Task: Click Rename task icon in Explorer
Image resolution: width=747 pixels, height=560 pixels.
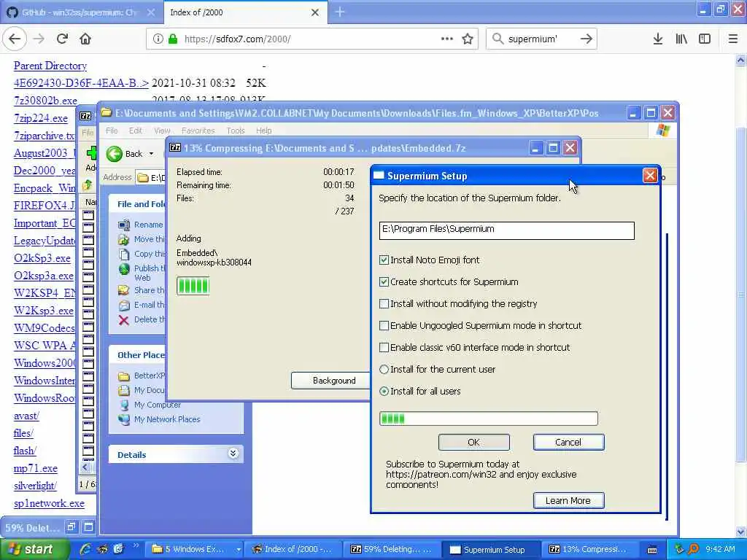Action: click(x=124, y=225)
